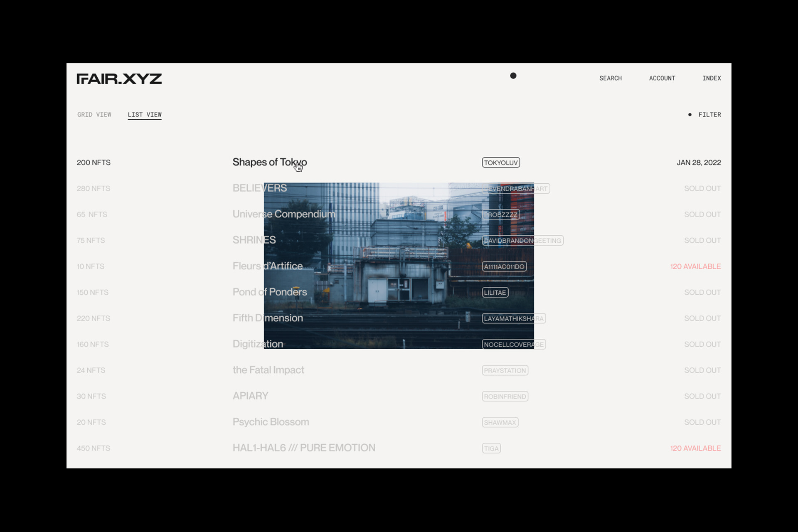Select the LIST VIEW tab
This screenshot has height=532, width=798.
click(145, 115)
